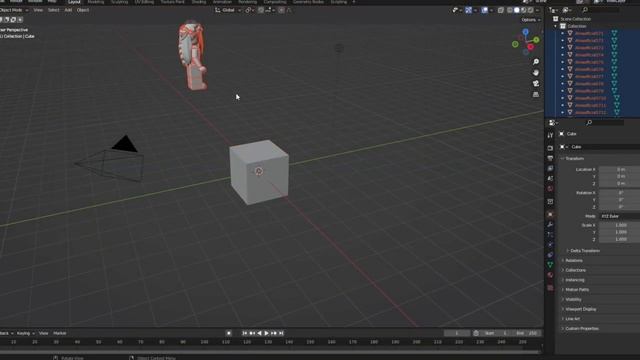Open the timeline Marker menu
Image resolution: width=640 pixels, height=360 pixels.
coord(60,333)
